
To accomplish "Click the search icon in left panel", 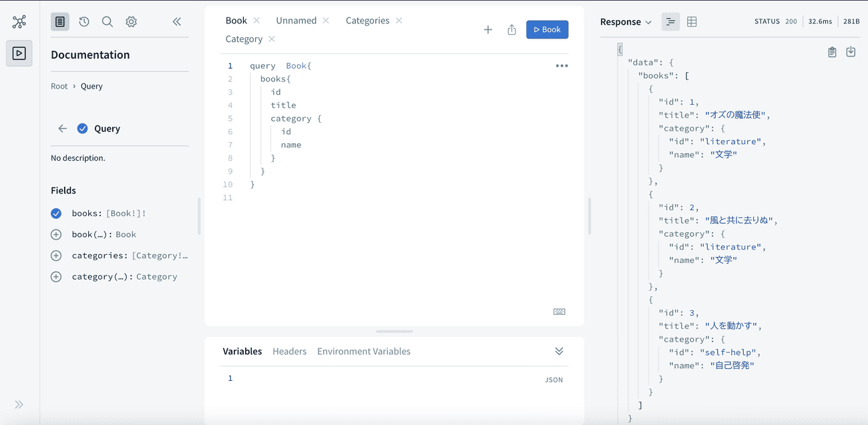I will pyautogui.click(x=107, y=22).
